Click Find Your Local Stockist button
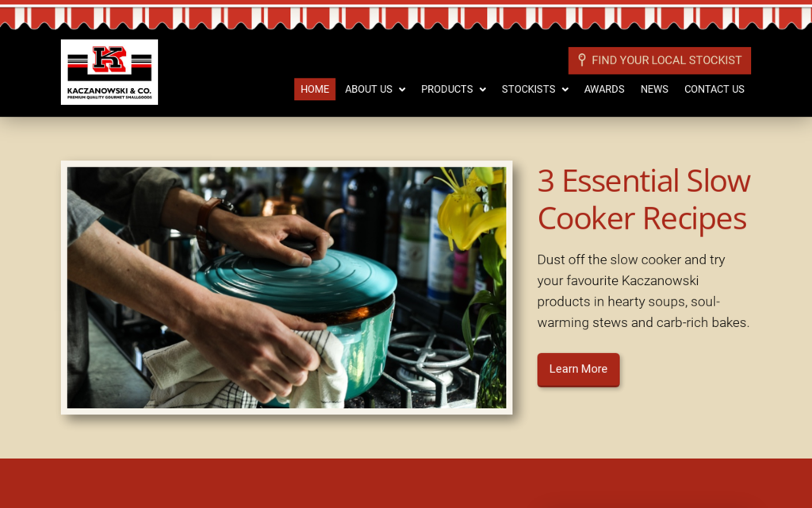Image resolution: width=812 pixels, height=508 pixels. pos(659,60)
